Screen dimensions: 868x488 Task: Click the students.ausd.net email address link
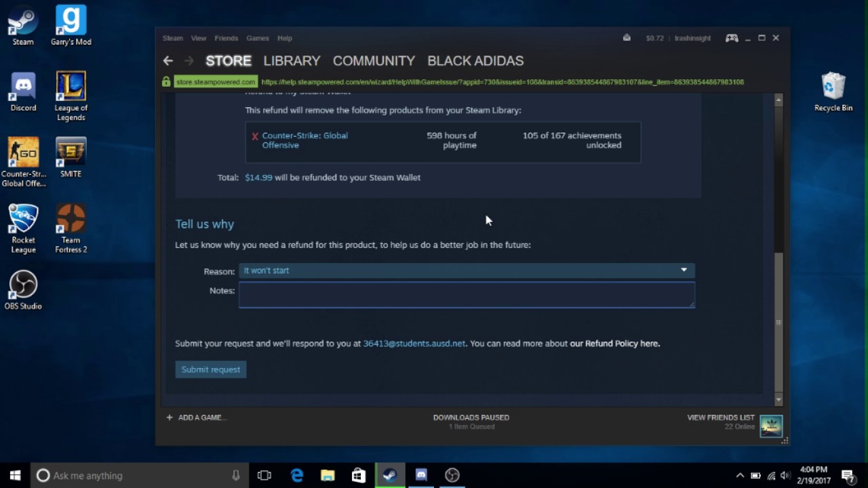(414, 344)
